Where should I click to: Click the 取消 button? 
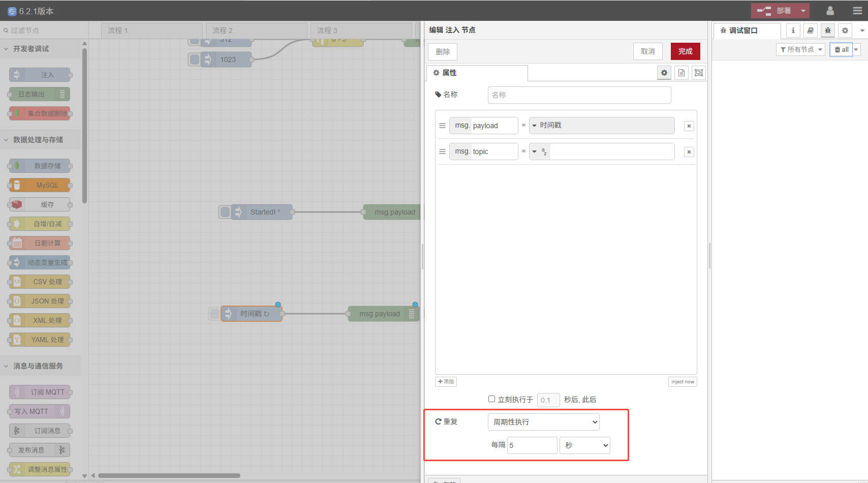tap(647, 51)
